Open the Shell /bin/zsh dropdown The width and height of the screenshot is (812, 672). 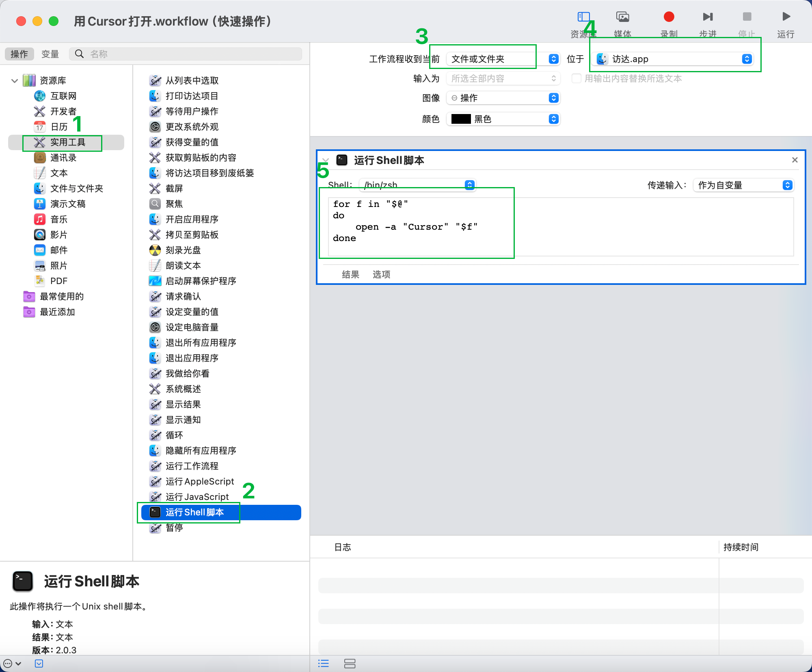417,185
